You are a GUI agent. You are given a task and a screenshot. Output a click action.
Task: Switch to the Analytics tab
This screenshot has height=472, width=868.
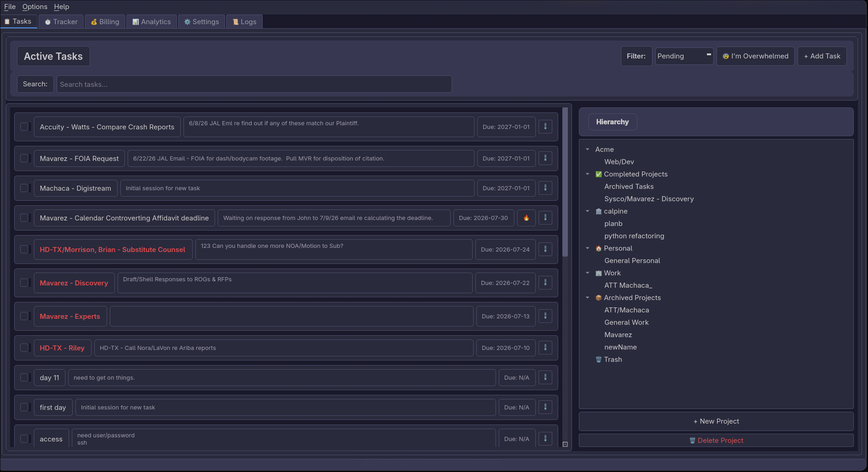click(x=151, y=22)
